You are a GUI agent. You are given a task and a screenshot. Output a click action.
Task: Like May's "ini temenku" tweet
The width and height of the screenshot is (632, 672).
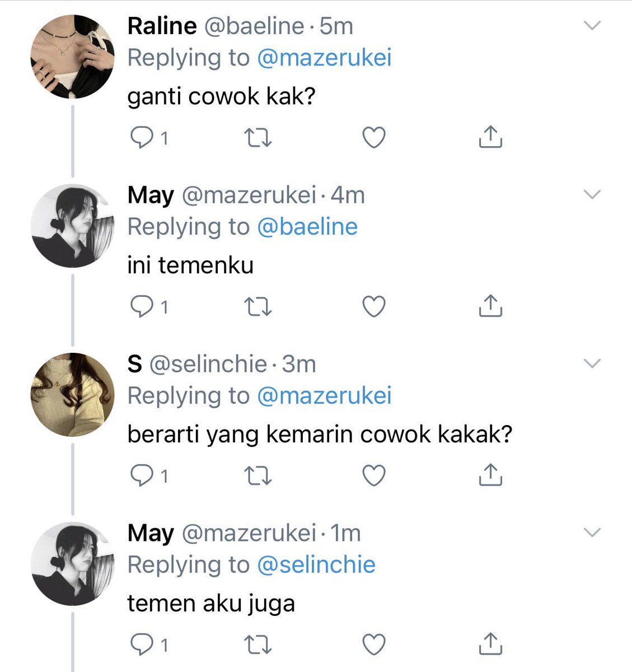374,307
